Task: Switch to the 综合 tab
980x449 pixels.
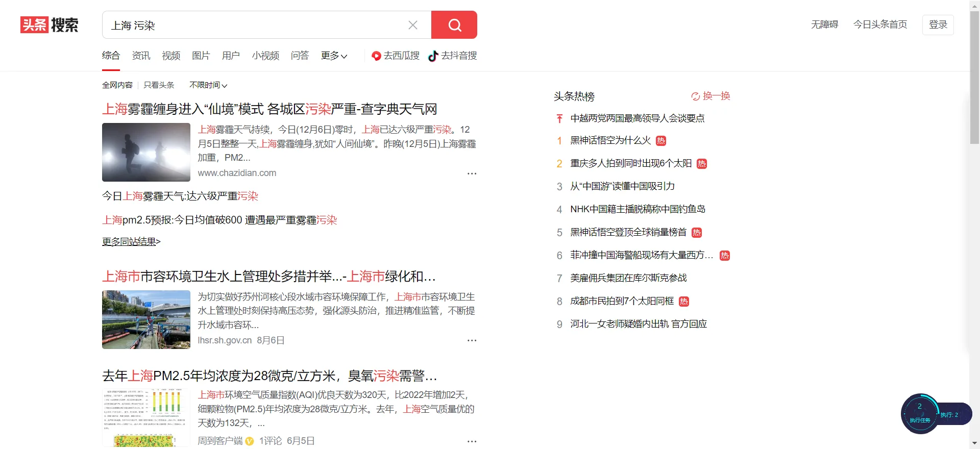Action: click(x=111, y=56)
